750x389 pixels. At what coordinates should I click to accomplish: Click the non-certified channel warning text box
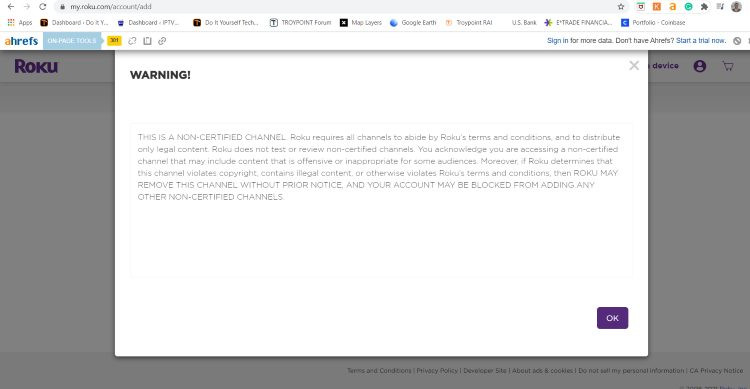click(381, 200)
